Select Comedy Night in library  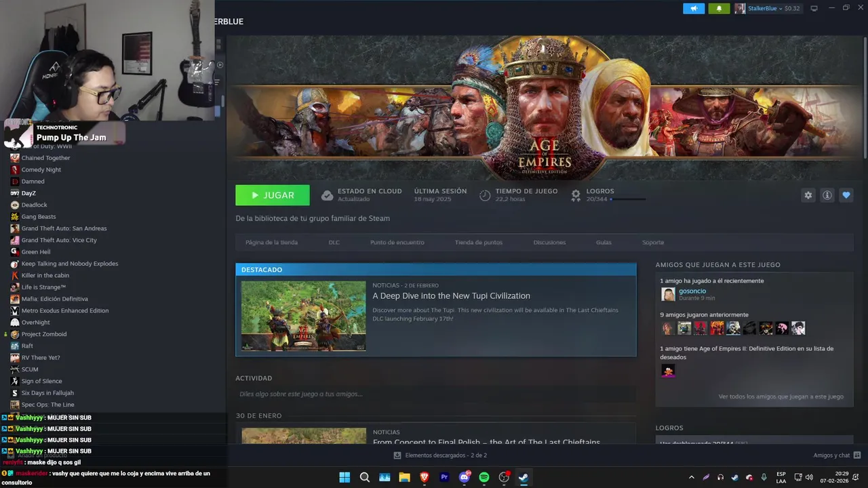[x=41, y=169]
